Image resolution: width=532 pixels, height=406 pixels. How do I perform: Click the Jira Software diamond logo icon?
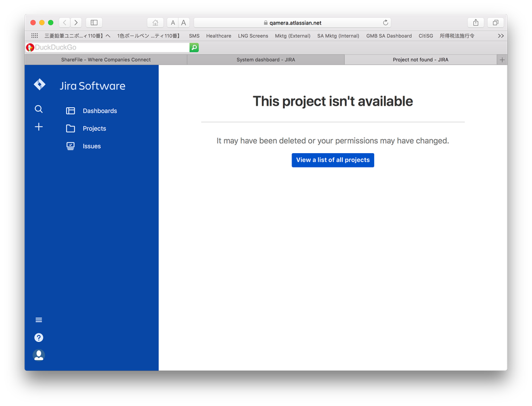pos(39,84)
